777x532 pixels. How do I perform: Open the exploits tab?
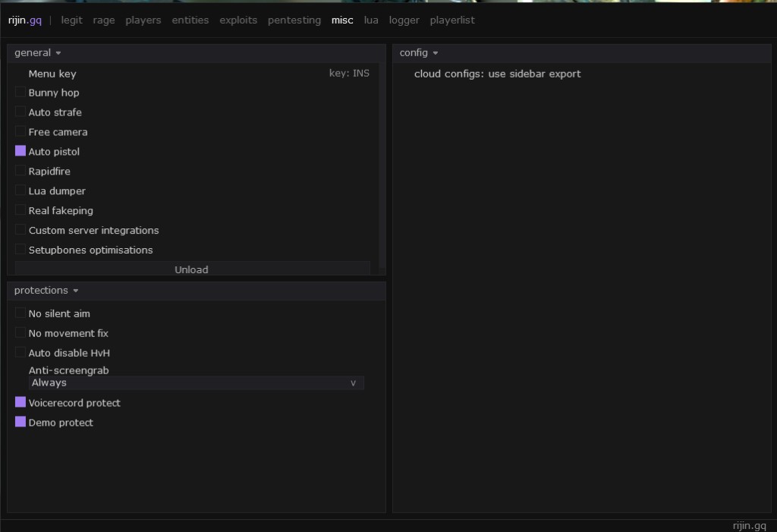(238, 20)
